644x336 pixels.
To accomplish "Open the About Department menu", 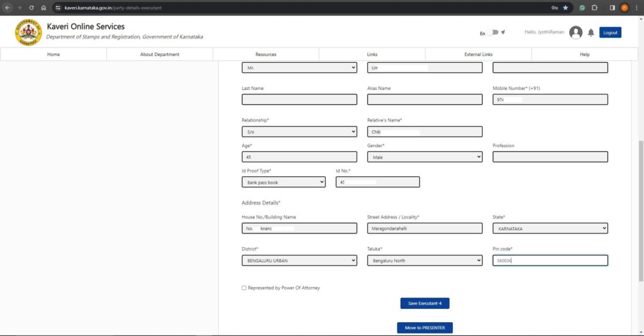I will (160, 55).
